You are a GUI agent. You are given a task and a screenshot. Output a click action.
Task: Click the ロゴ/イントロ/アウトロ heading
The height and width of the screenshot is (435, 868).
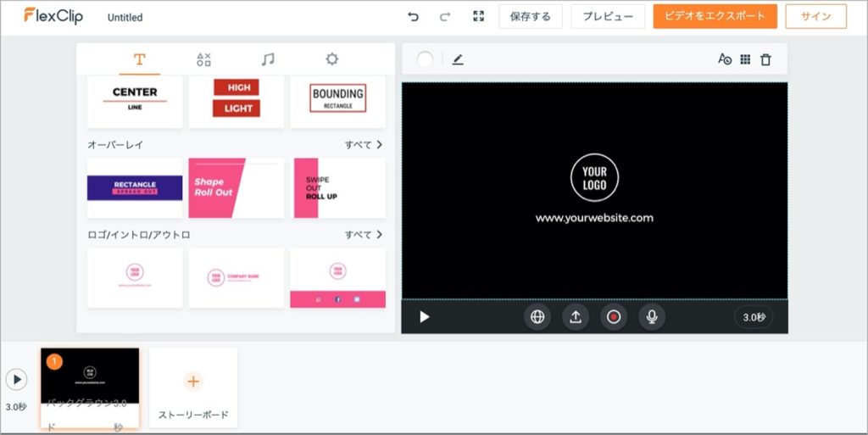click(139, 235)
